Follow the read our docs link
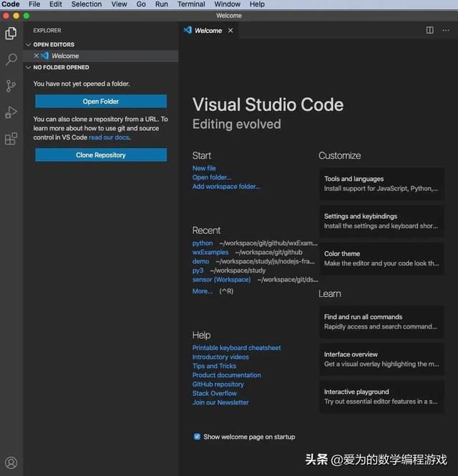 point(109,137)
